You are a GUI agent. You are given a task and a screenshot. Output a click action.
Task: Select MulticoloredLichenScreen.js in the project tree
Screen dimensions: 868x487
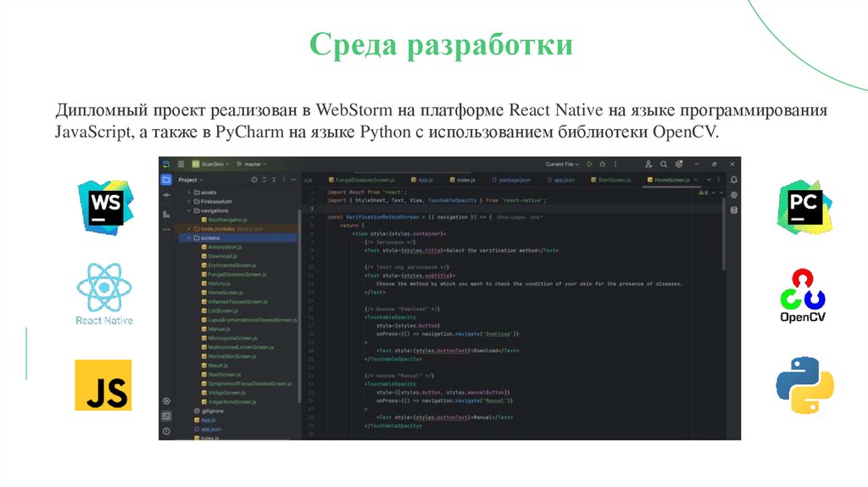(x=237, y=347)
